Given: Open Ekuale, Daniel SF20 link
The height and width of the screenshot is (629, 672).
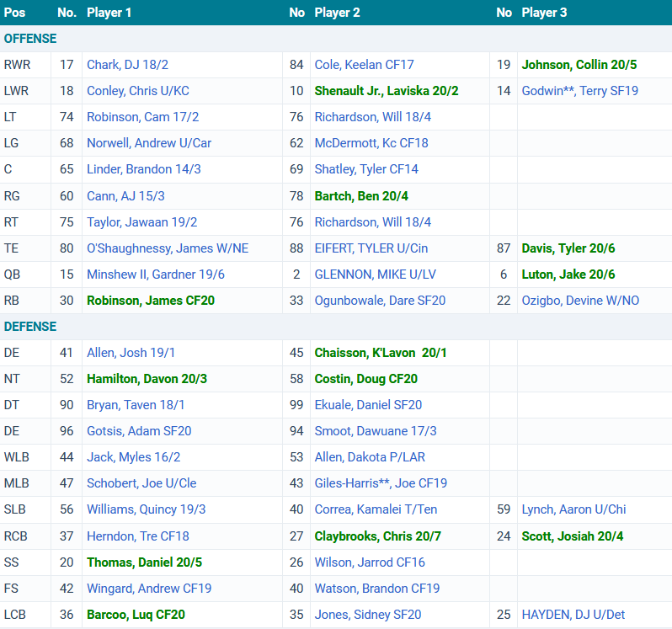Looking at the screenshot, I should point(368,405).
